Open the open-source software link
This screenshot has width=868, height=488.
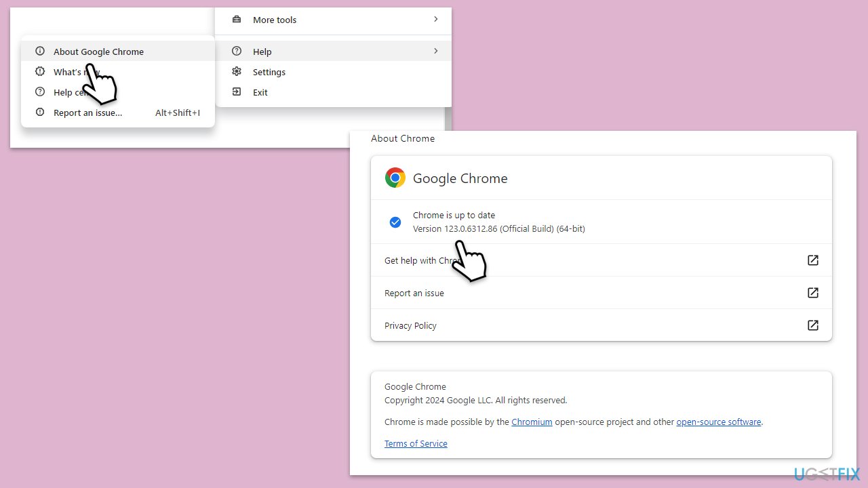(x=719, y=422)
